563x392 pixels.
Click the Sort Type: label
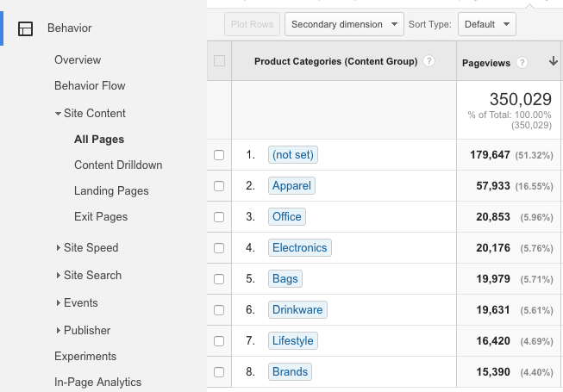(x=430, y=24)
